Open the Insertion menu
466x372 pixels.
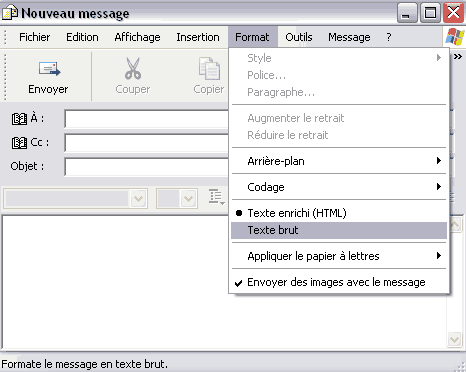click(198, 37)
